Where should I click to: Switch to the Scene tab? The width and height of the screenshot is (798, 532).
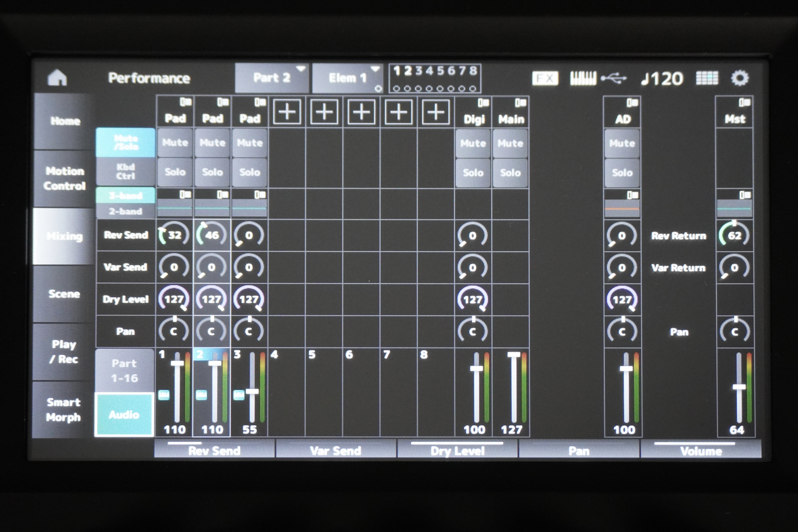tap(64, 294)
